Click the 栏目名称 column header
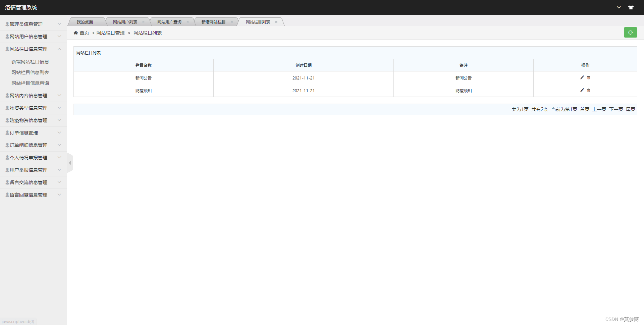The height and width of the screenshot is (325, 644). 144,65
